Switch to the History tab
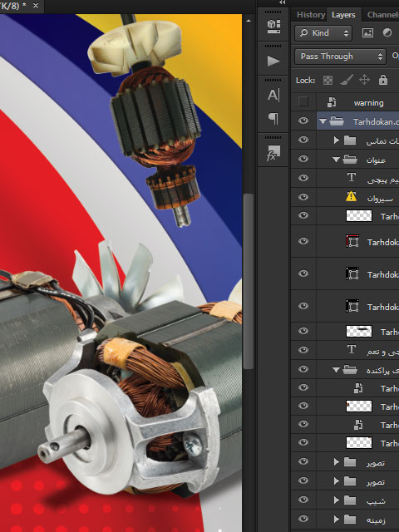This screenshot has height=532, width=399. pos(311,15)
